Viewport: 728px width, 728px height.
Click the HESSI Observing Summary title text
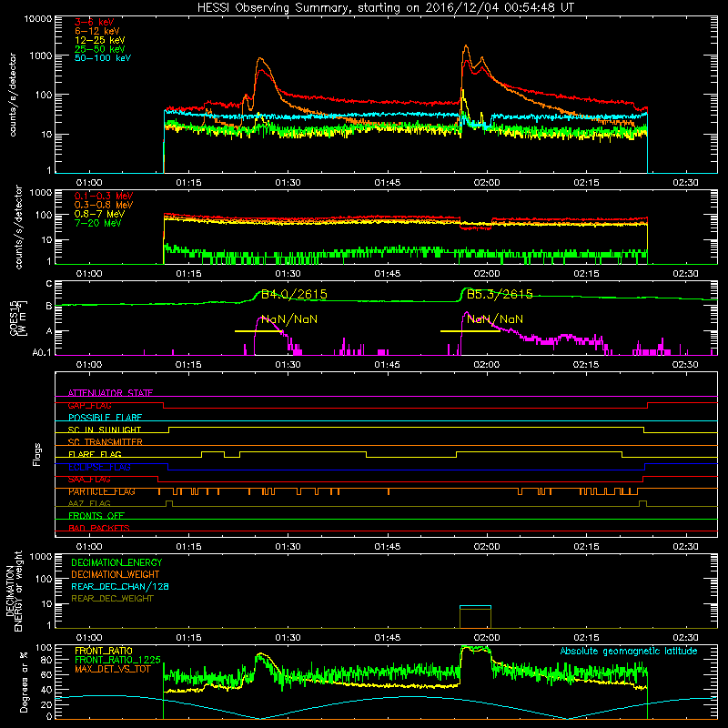click(x=385, y=8)
